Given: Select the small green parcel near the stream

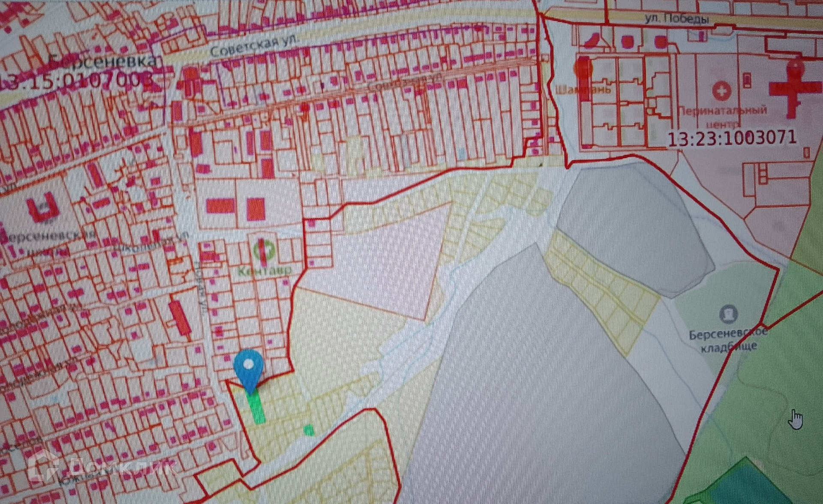Looking at the screenshot, I should pyautogui.click(x=309, y=430).
